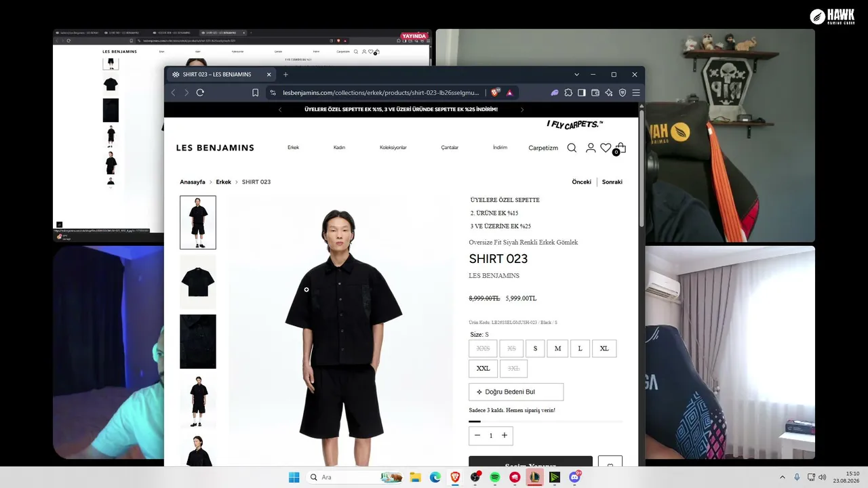The image size is (868, 488).
Task: Open the Erkek navigation menu
Action: click(x=293, y=148)
